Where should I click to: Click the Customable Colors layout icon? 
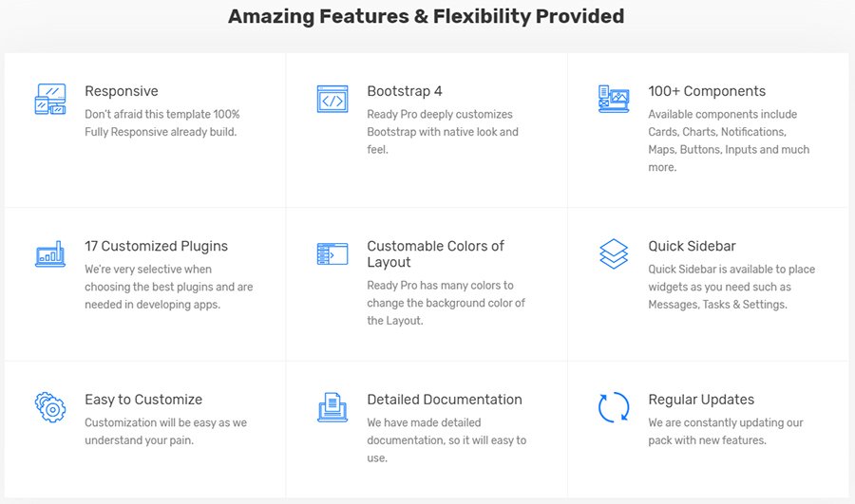pos(332,254)
